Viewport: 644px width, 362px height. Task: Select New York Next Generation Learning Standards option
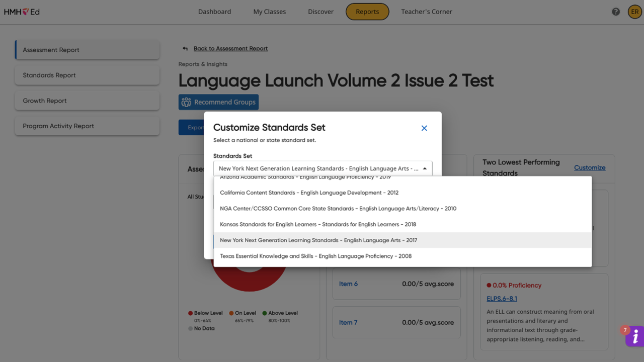click(x=318, y=240)
